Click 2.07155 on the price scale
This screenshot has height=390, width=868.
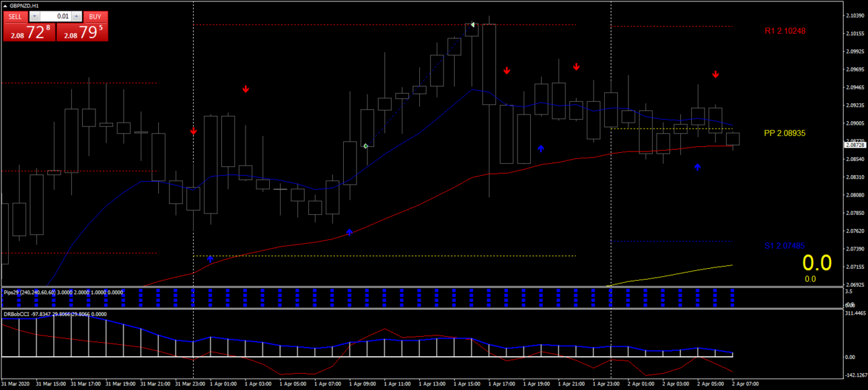[857, 267]
